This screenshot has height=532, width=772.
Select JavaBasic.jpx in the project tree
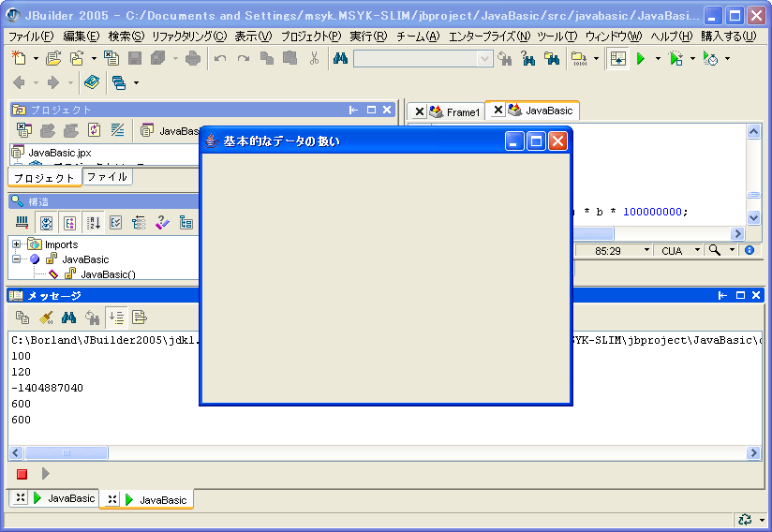59,152
